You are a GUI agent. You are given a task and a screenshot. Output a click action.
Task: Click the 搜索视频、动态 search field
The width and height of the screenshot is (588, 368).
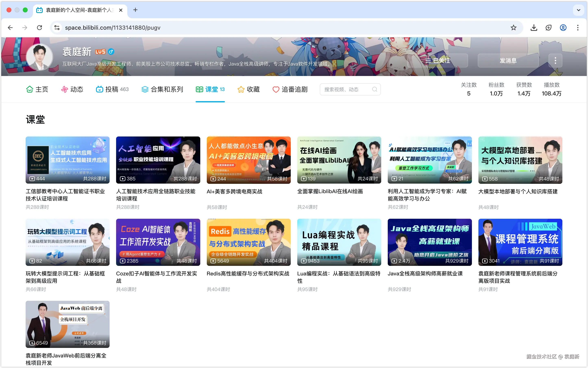tap(346, 89)
